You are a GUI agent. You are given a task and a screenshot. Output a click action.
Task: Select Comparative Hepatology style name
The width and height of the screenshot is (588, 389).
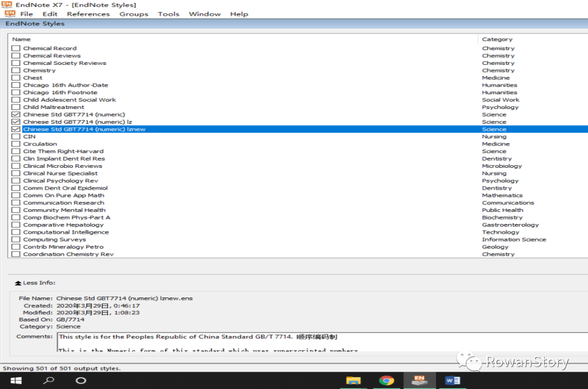63,224
